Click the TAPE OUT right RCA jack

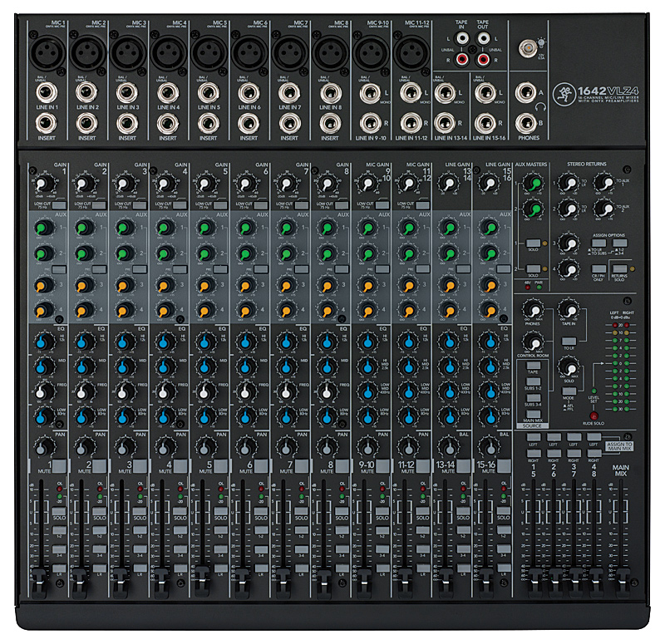pos(483,59)
